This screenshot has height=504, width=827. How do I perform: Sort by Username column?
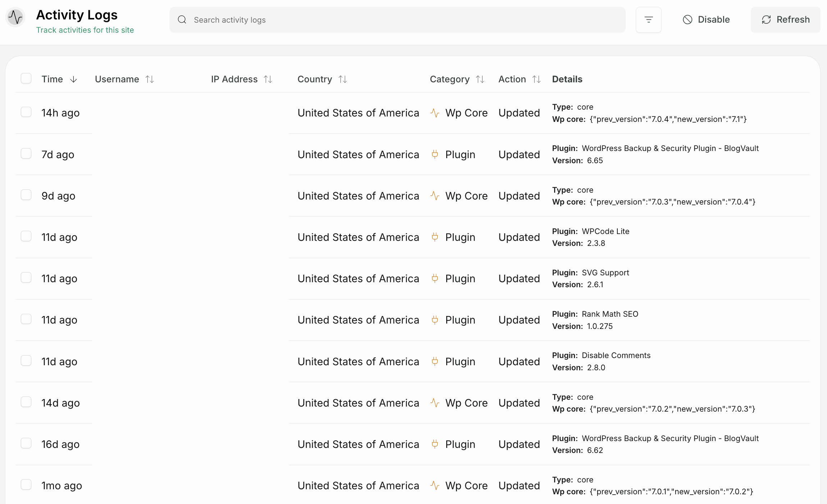(x=150, y=79)
